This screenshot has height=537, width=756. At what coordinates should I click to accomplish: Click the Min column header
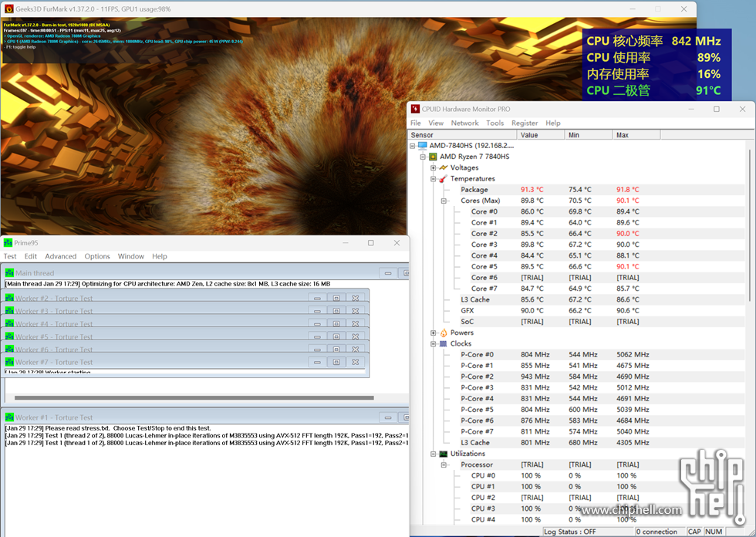coord(588,135)
